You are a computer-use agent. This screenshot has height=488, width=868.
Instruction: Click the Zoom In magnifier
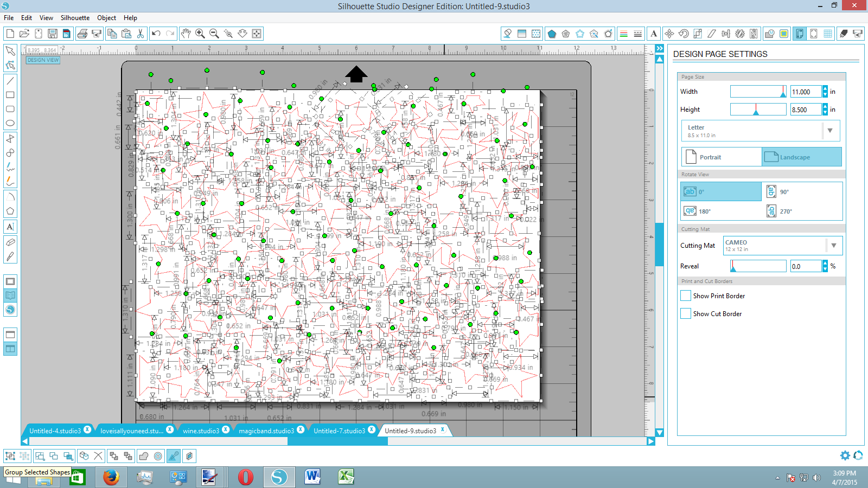coord(200,34)
